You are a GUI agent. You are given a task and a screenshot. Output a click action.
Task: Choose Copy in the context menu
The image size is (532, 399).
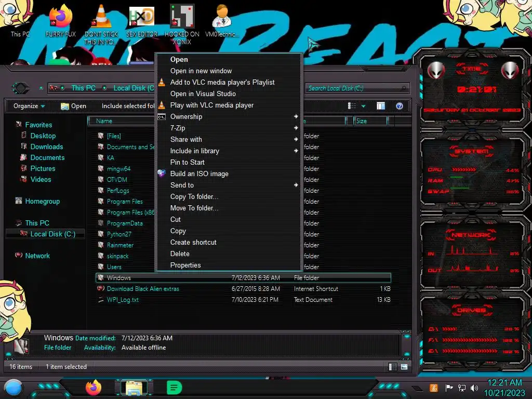tap(229, 231)
